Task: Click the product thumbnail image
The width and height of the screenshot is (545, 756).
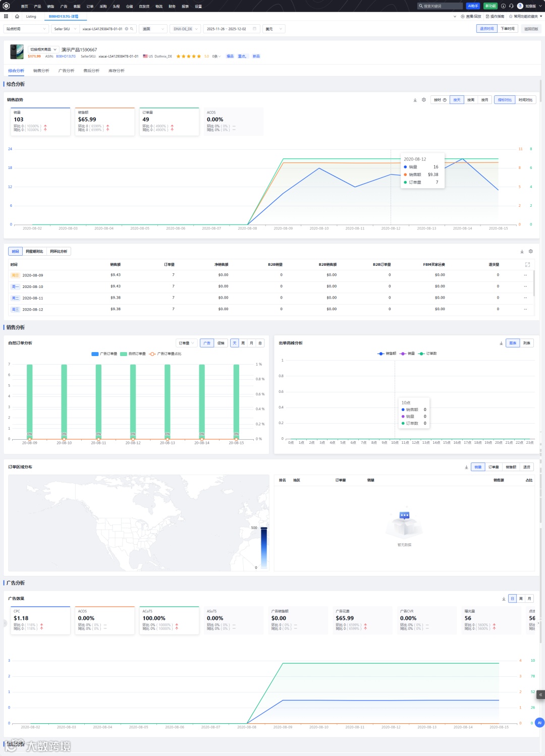Action: 17,51
